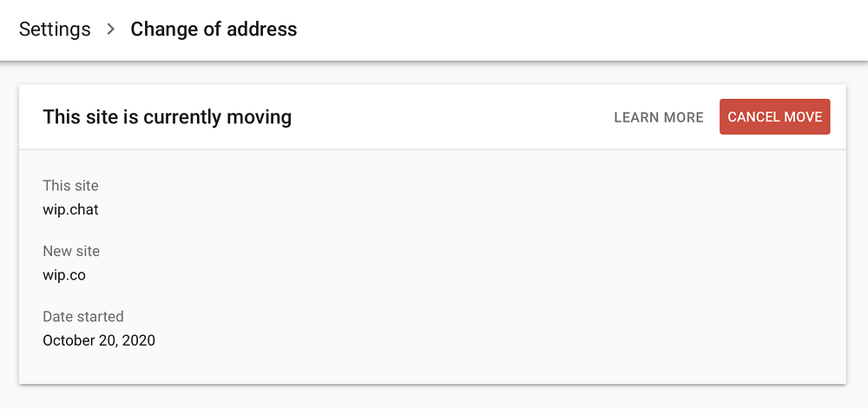Click the word 'MOVE' on red button
This screenshot has height=409, width=868.
(803, 117)
